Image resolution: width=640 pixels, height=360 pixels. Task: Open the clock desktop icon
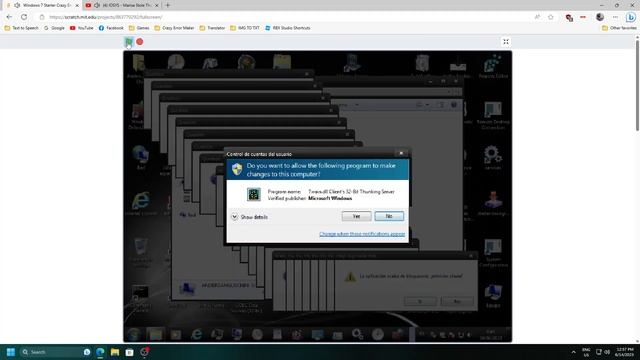click(176, 62)
